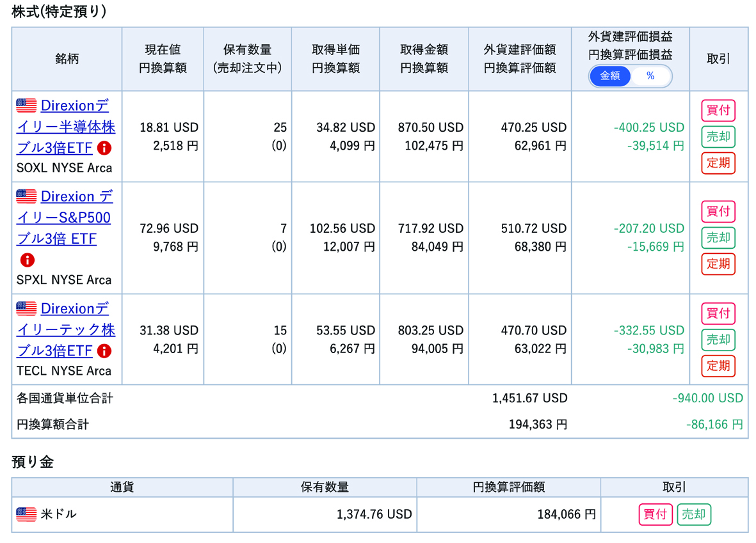Click 売却 button in the 米ドル row
This screenshot has width=756, height=543.
[693, 515]
